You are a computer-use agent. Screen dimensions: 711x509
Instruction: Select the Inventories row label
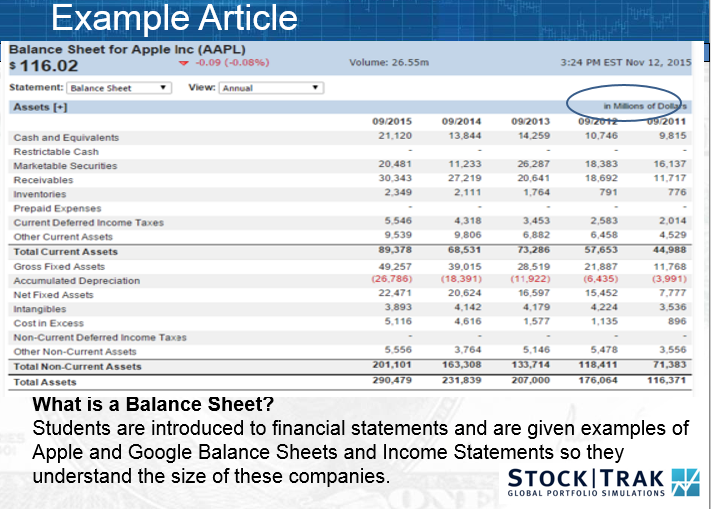click(40, 194)
